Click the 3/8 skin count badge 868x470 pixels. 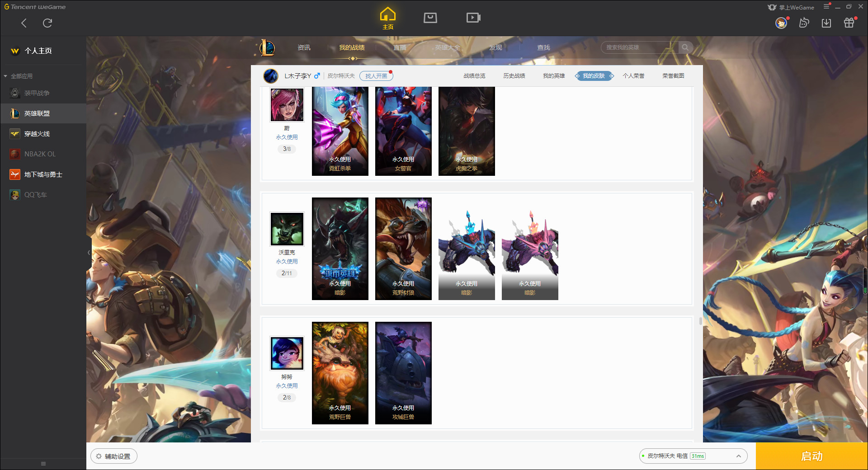(287, 149)
